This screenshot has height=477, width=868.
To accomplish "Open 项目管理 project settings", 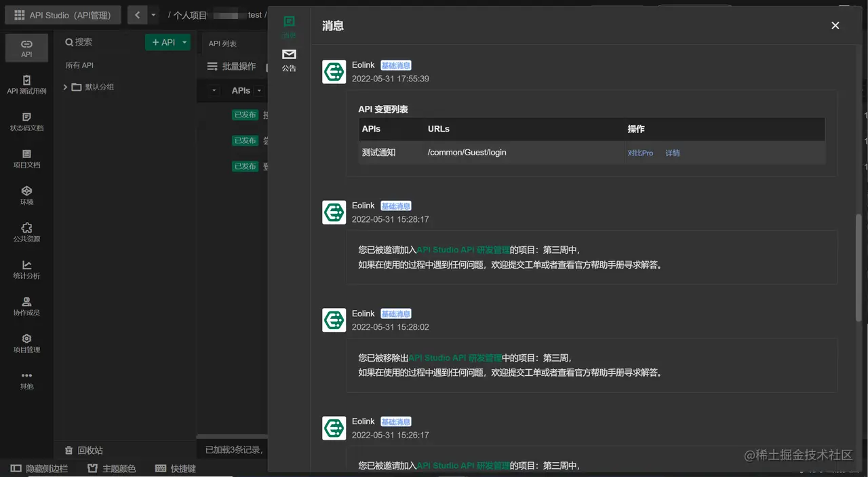I will (x=26, y=344).
